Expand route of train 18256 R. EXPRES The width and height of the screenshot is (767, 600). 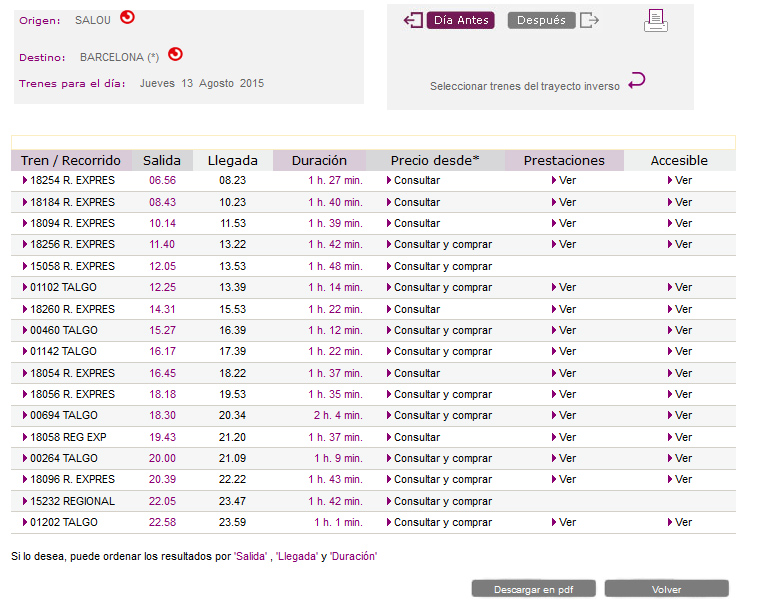click(69, 244)
